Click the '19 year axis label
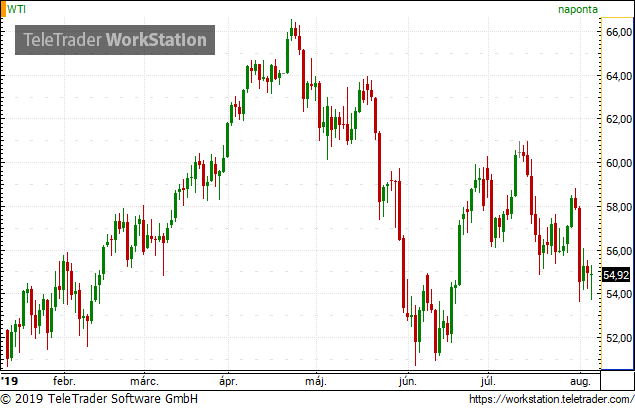Image resolution: width=635 pixels, height=408 pixels. click(10, 381)
